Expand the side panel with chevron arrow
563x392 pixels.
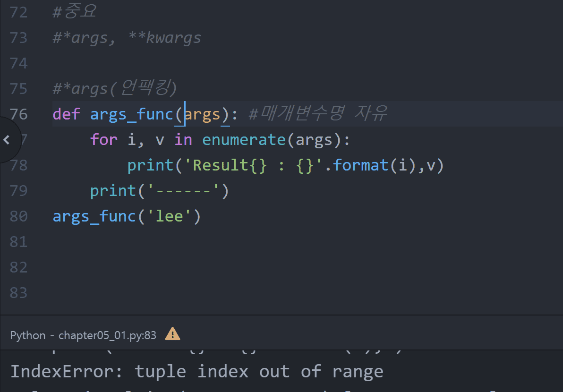[x=7, y=140]
